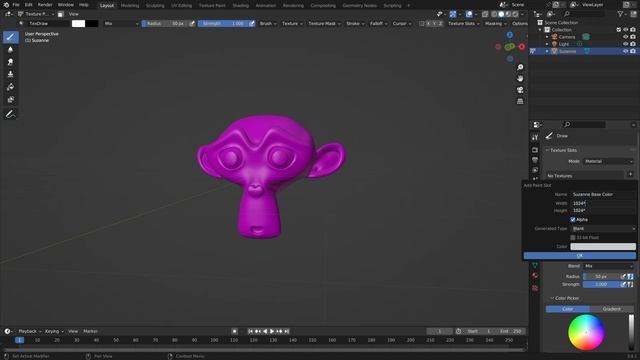Viewport: 640px width, 360px height.
Task: Toggle radius pressure sensitivity in header
Action: pyautogui.click(x=192, y=24)
